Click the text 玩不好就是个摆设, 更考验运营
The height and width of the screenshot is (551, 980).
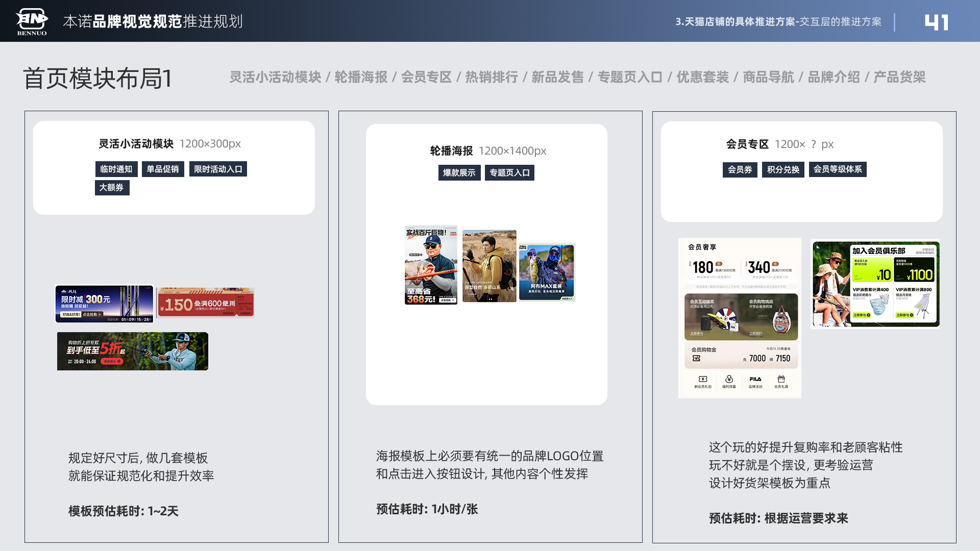(791, 465)
